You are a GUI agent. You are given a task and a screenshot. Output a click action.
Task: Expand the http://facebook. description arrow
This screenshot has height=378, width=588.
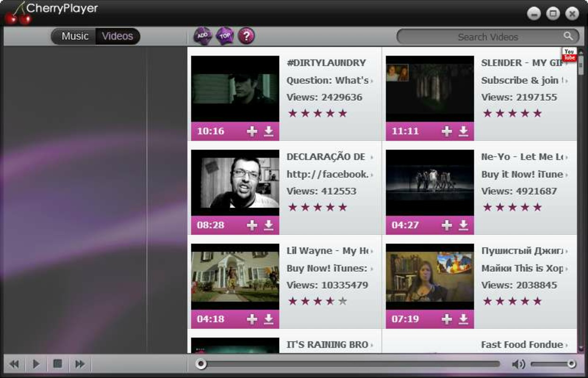[x=372, y=175]
